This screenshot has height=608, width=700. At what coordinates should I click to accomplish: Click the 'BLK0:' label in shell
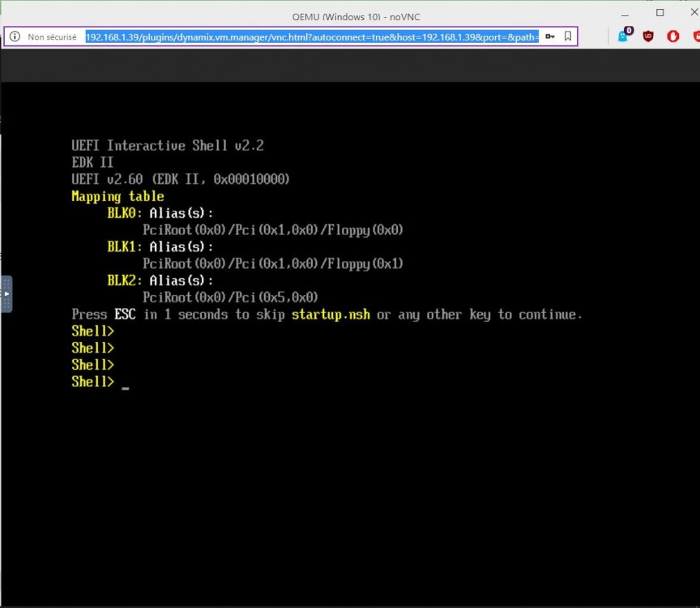(x=125, y=213)
